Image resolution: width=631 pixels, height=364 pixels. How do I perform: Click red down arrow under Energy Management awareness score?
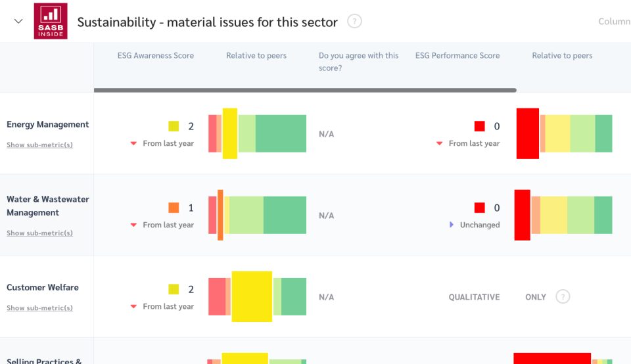pos(133,143)
